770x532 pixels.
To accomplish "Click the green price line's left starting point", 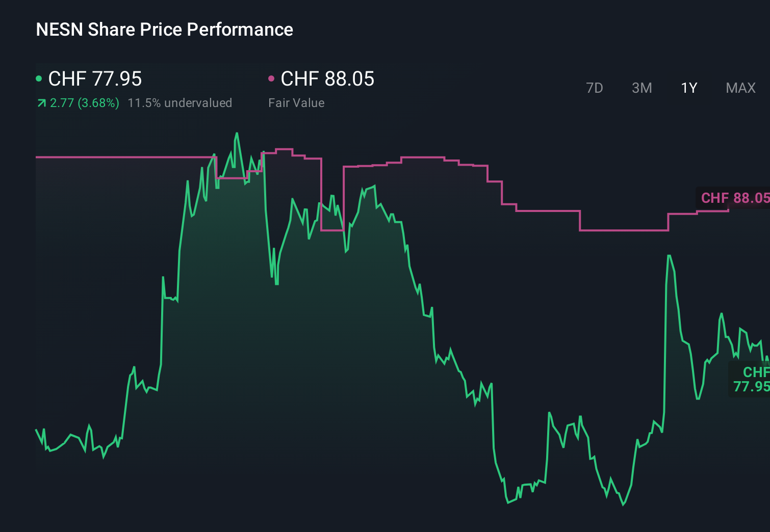I will [x=36, y=430].
